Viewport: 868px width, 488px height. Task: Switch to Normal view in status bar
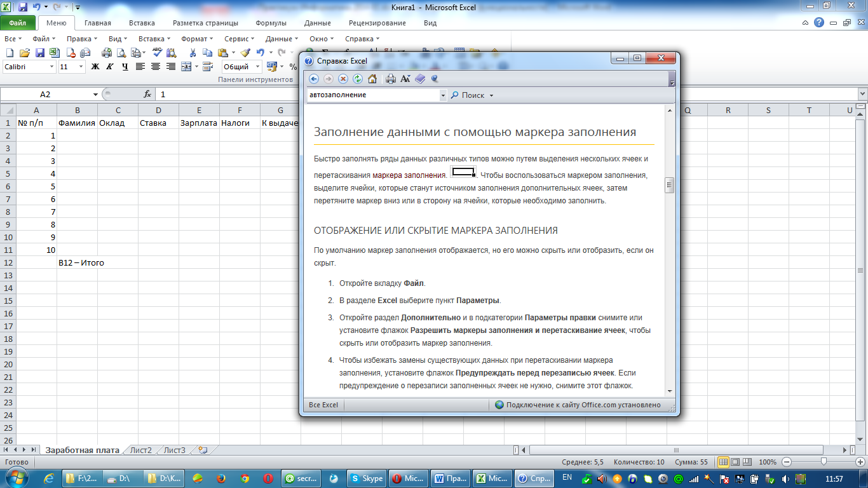tap(722, 462)
